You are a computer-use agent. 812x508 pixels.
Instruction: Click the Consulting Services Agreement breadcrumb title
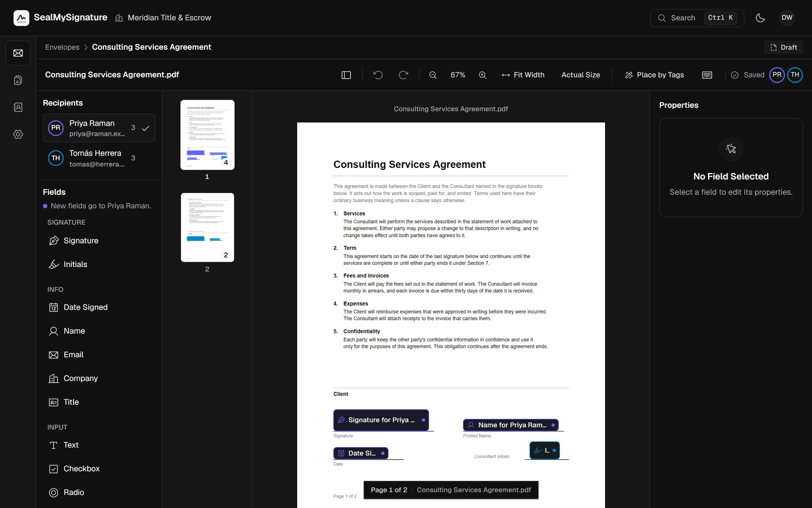point(152,47)
